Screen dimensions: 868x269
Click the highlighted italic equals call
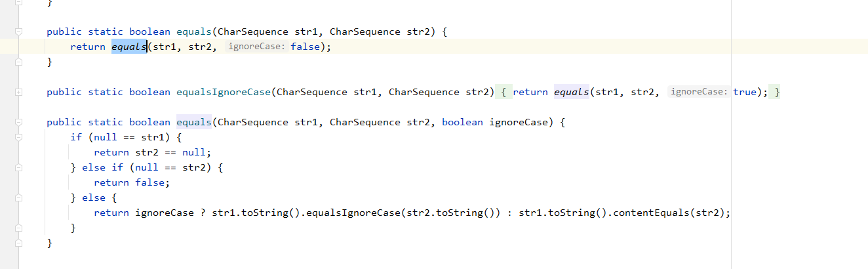[x=129, y=47]
